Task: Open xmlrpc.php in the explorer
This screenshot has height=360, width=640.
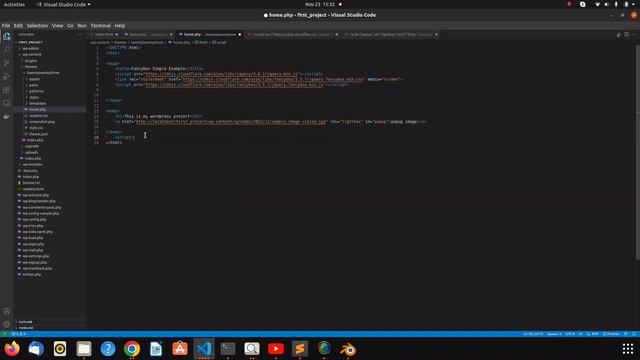Action: tap(32, 275)
